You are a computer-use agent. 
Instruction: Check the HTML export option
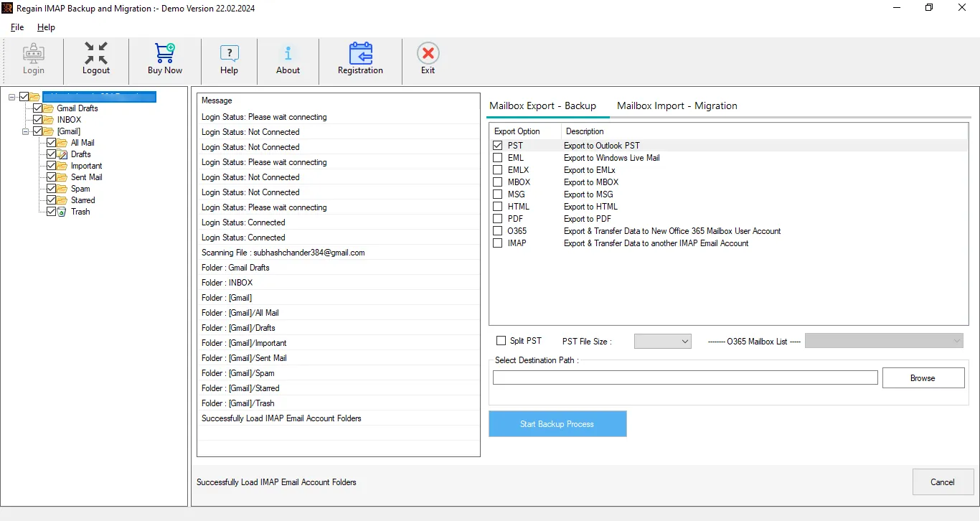[498, 207]
